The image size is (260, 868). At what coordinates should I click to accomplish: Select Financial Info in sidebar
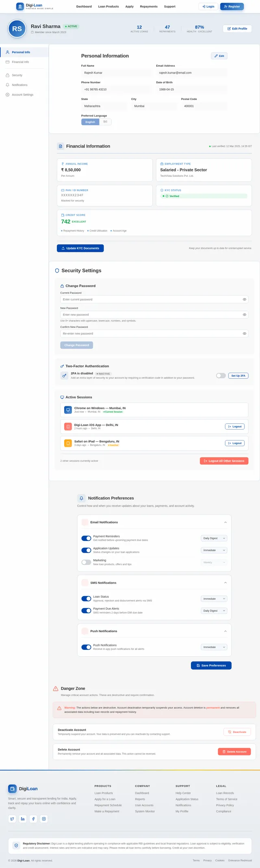(24, 62)
